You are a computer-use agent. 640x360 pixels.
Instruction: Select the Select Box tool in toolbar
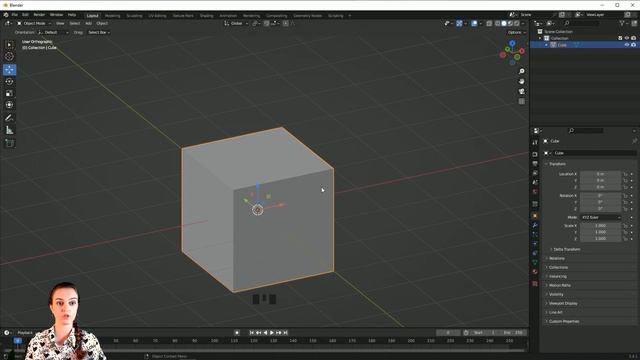pyautogui.click(x=9, y=44)
